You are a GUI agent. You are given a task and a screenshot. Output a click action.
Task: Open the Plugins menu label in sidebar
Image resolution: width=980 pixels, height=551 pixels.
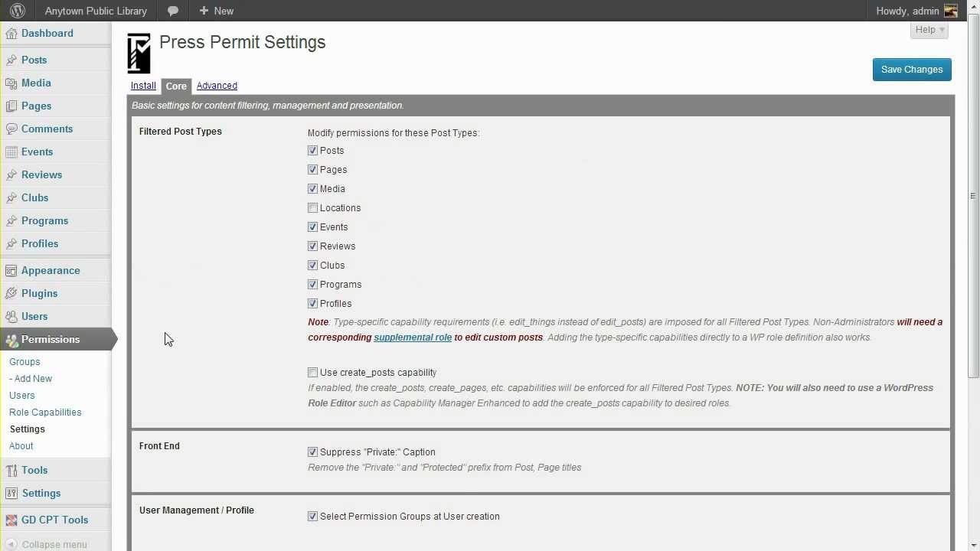(x=39, y=293)
